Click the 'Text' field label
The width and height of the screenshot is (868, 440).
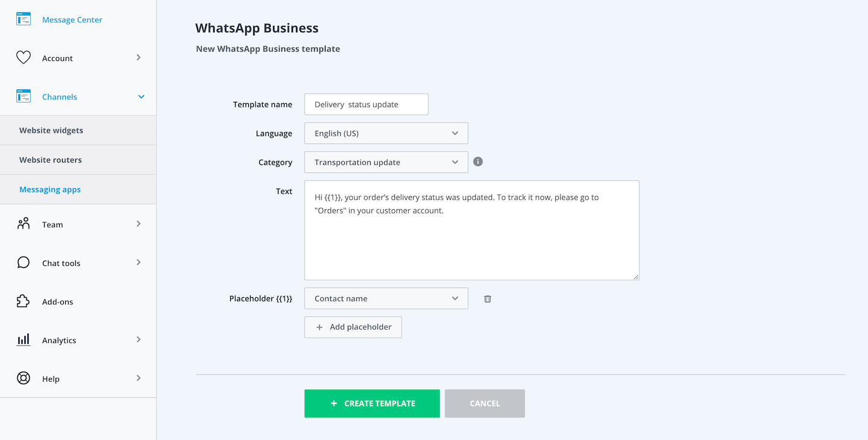click(x=284, y=191)
